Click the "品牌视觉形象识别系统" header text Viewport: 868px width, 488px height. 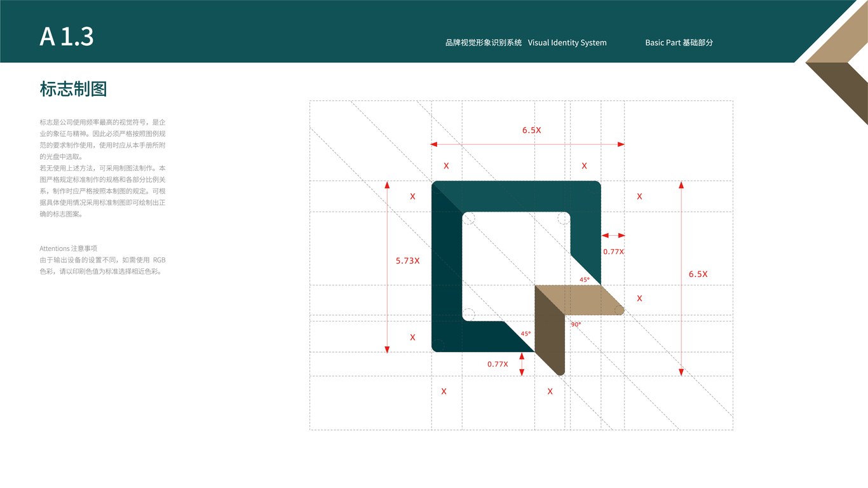pyautogui.click(x=484, y=43)
